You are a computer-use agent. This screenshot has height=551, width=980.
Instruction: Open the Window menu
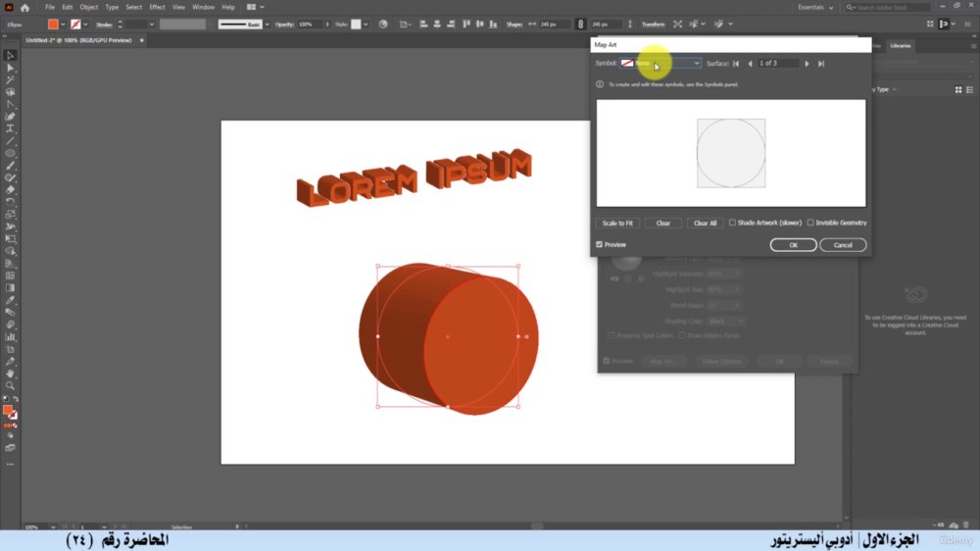203,8
